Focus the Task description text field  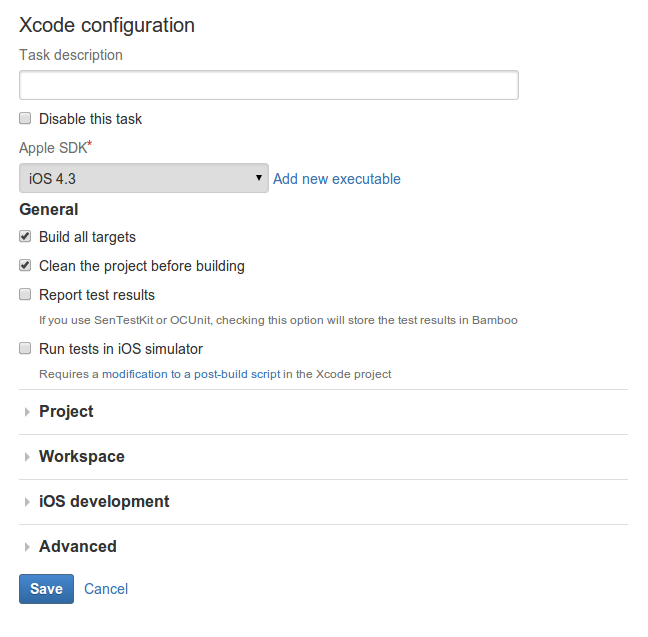click(x=269, y=85)
